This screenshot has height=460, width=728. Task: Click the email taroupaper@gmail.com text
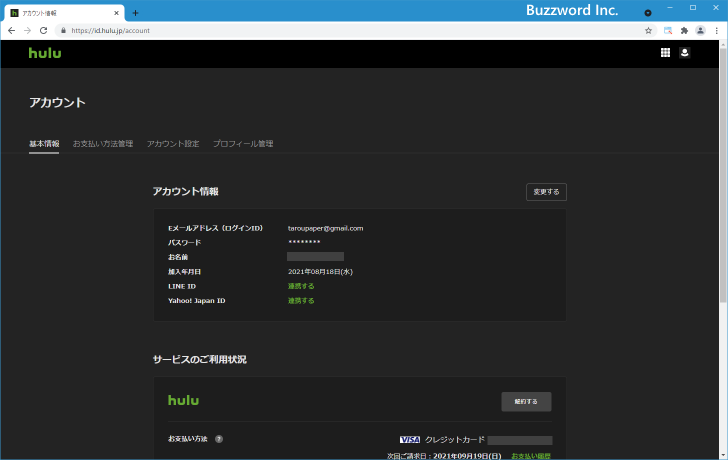(325, 228)
